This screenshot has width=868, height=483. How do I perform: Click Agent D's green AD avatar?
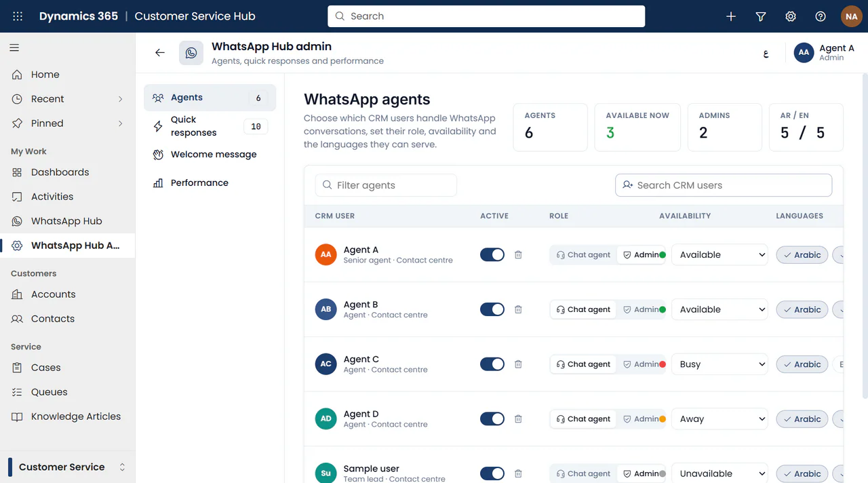pos(326,419)
